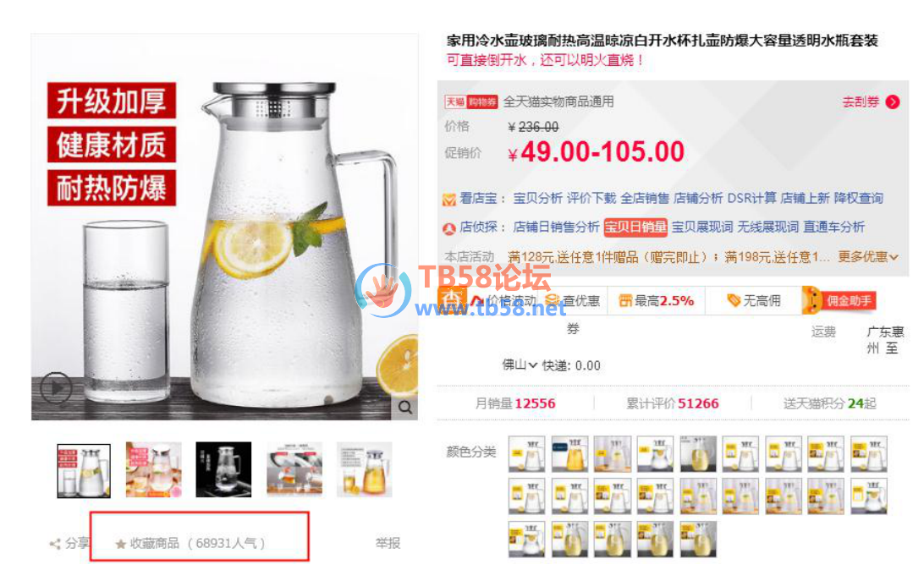Play the product video on main image

click(56, 387)
